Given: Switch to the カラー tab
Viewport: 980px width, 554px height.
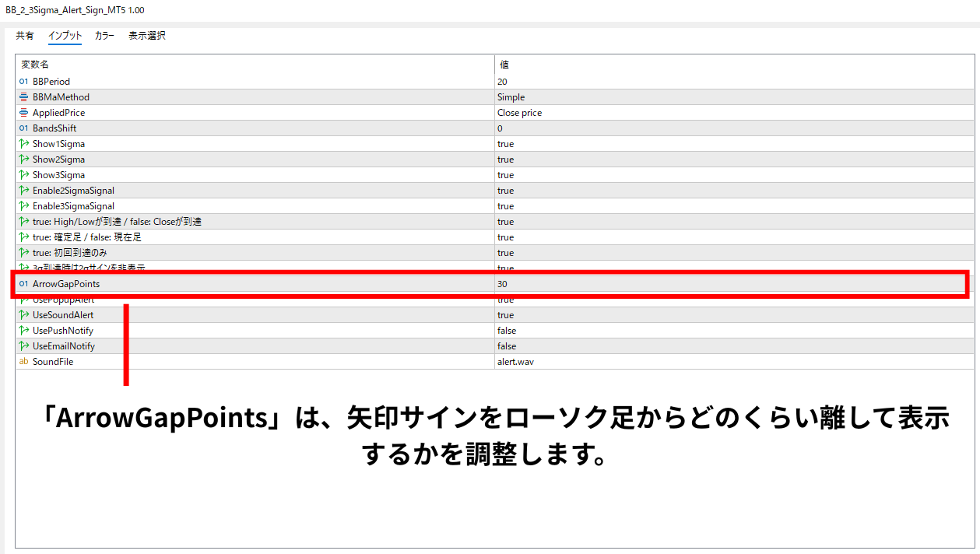Looking at the screenshot, I should (x=104, y=36).
